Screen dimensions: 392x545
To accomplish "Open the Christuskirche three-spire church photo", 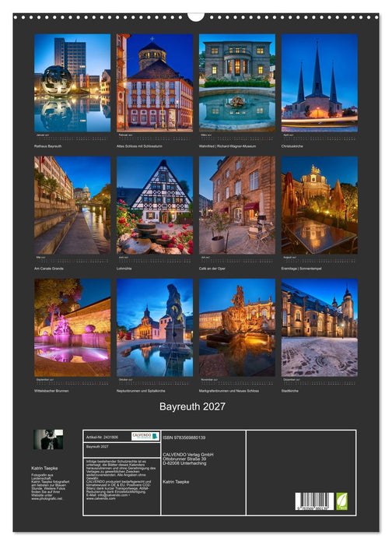I will (320, 83).
